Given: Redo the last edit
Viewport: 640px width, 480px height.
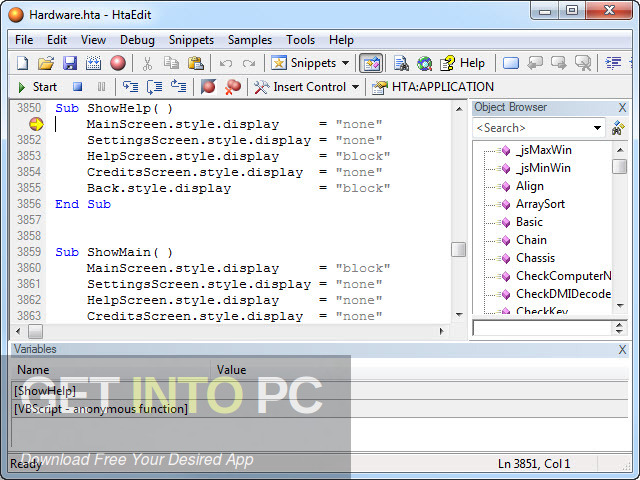Looking at the screenshot, I should click(x=249, y=63).
